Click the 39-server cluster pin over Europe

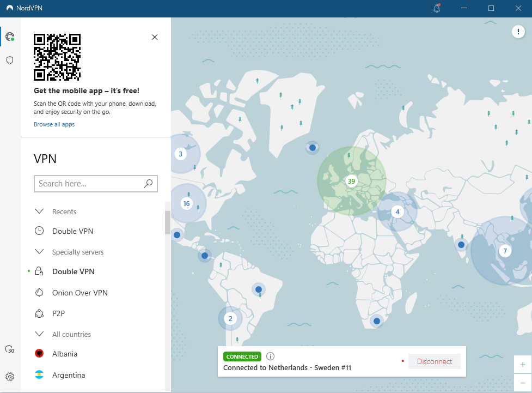(351, 180)
